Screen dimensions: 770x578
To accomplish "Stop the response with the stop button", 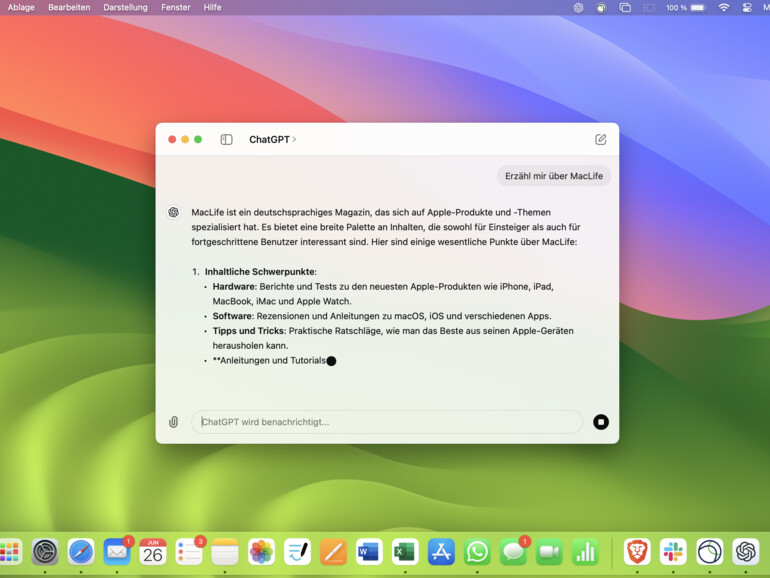I will pos(601,422).
